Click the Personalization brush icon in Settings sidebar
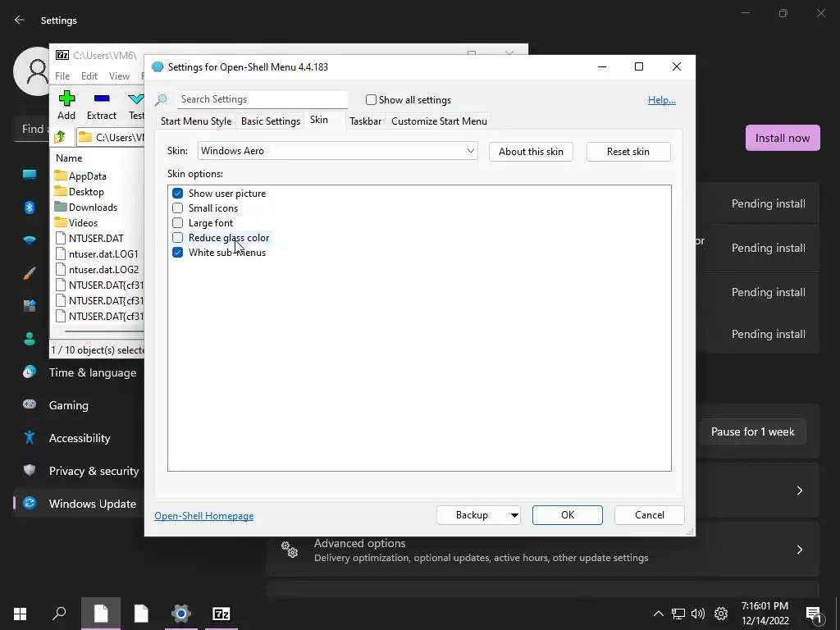This screenshot has height=630, width=840. [30, 273]
